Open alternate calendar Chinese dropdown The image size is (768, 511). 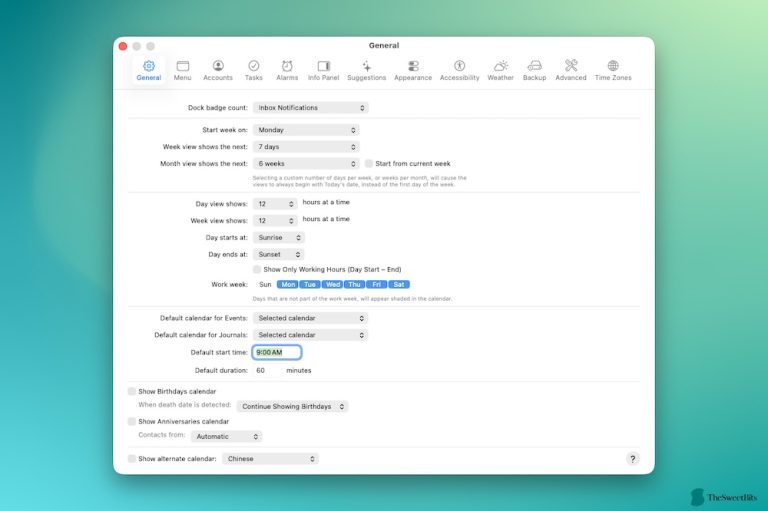point(270,459)
